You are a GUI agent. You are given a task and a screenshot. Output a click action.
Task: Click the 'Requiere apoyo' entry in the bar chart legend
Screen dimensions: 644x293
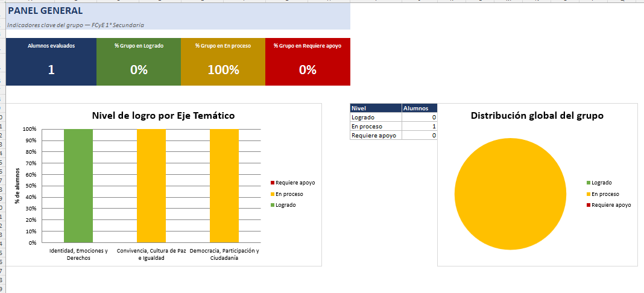[293, 183]
